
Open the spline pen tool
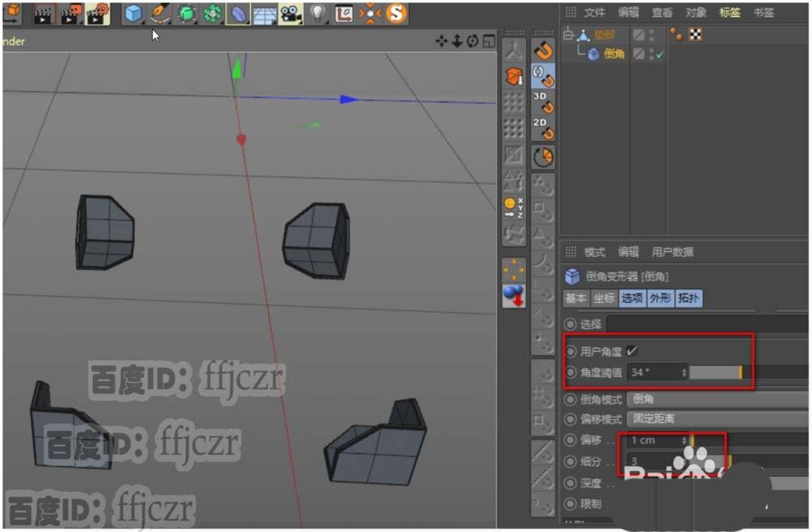(x=159, y=13)
